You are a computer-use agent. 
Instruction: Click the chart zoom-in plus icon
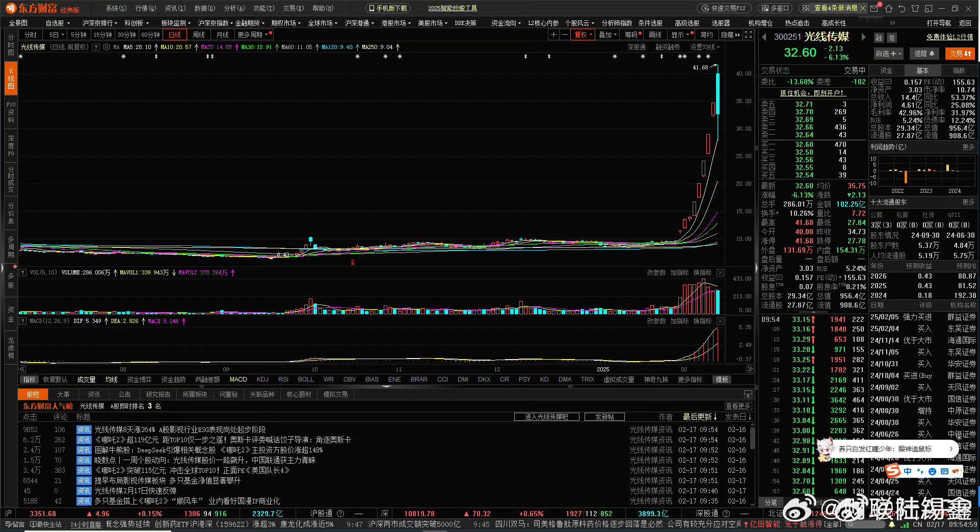[553, 35]
